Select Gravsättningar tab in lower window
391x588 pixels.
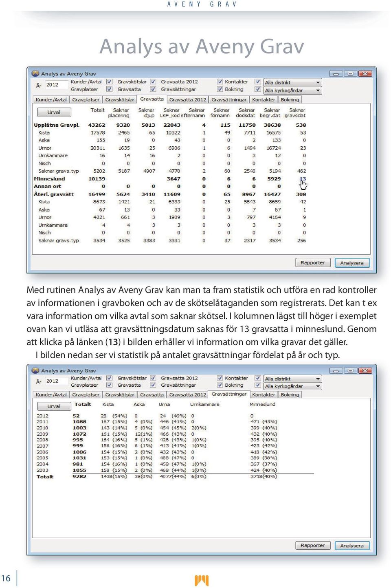[229, 394]
